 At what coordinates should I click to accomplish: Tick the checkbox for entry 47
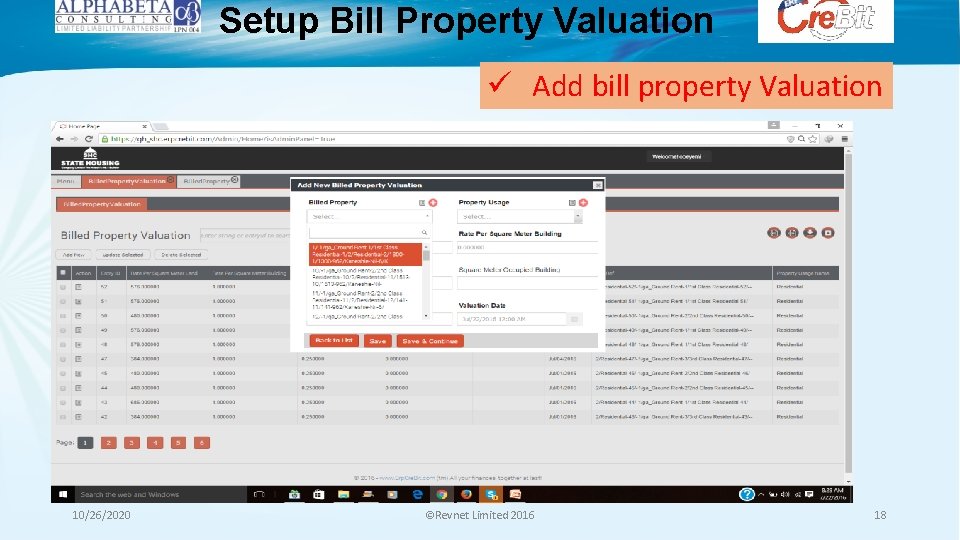tap(62, 359)
